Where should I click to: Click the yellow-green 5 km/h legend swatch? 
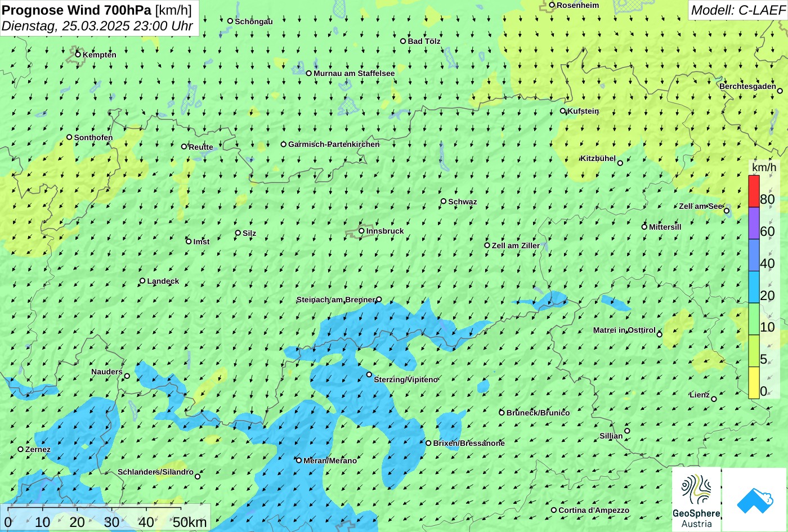[754, 351]
